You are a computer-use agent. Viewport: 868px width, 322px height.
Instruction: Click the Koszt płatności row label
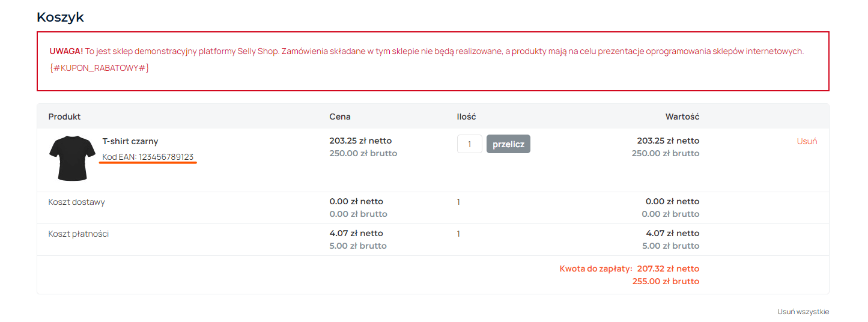[78, 234]
